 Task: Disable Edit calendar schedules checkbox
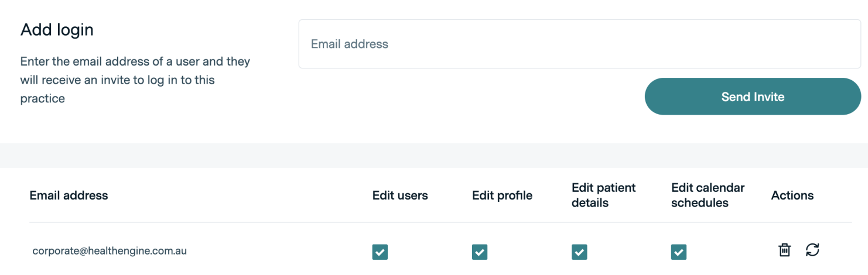click(679, 252)
